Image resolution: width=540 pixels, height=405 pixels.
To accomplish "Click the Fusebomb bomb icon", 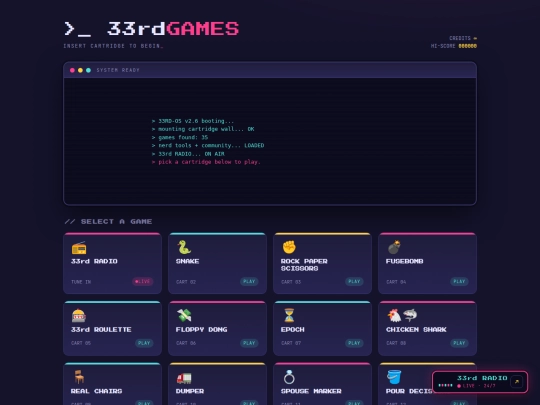I will point(394,247).
